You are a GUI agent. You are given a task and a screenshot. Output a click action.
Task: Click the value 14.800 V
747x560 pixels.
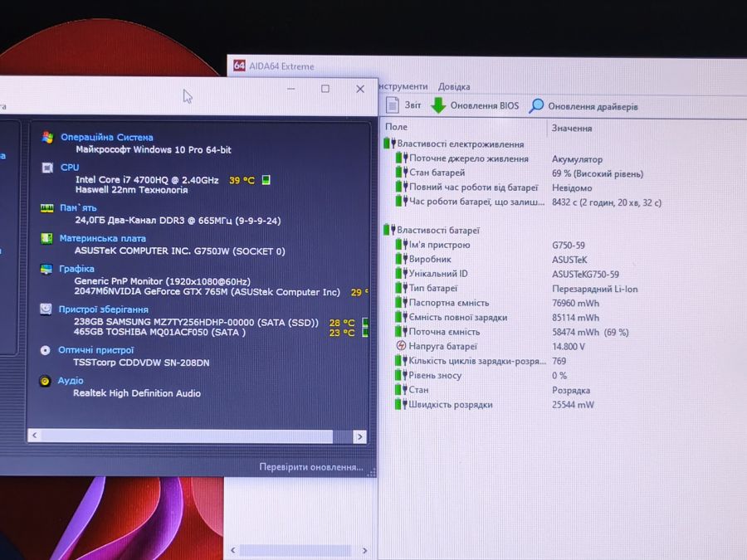point(569,347)
